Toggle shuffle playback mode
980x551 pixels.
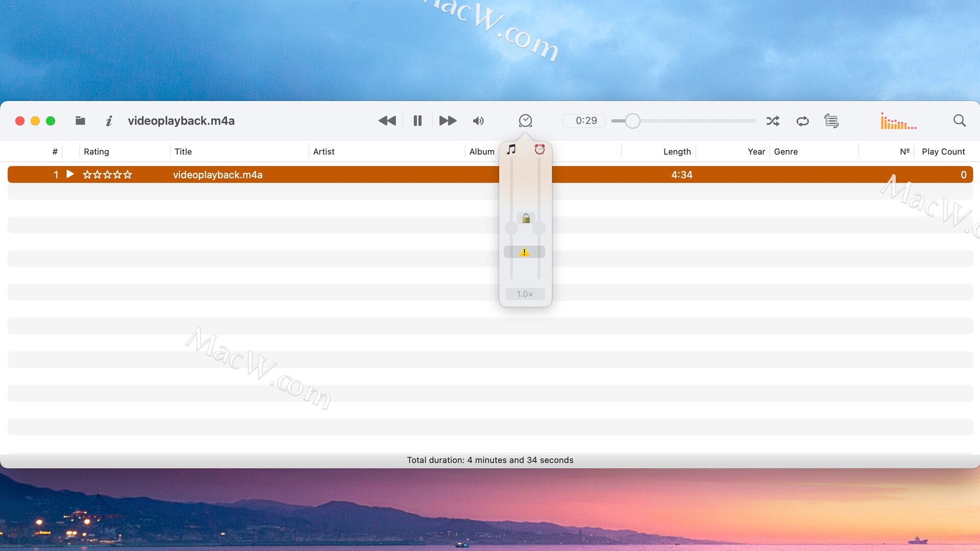click(773, 121)
